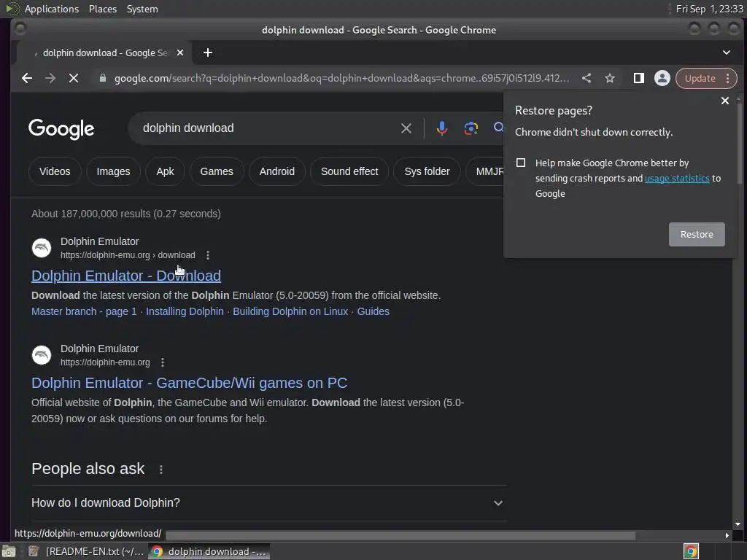747x560 pixels.
Task: Open 'Building Dolphin on Linux' sitelink
Action: coord(290,311)
